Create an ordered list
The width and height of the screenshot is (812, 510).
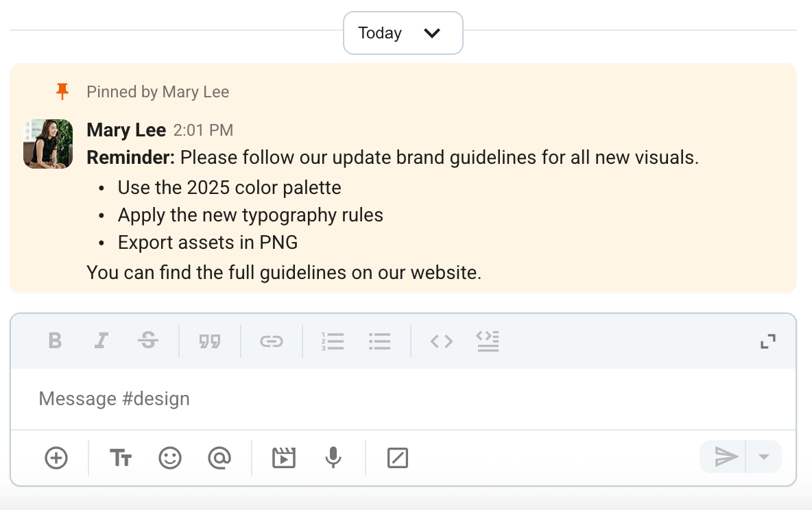pos(332,341)
